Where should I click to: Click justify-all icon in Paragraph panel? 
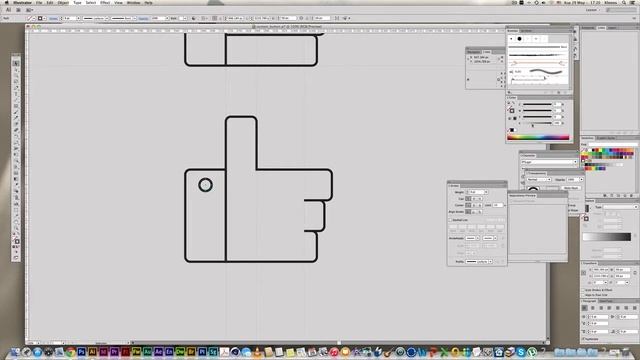(634, 308)
